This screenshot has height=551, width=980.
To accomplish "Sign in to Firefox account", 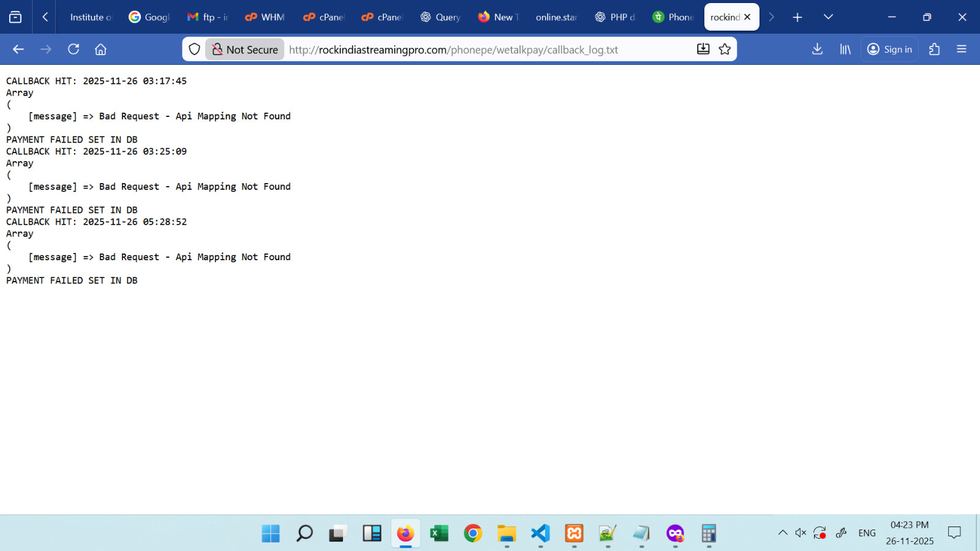I will (x=890, y=49).
